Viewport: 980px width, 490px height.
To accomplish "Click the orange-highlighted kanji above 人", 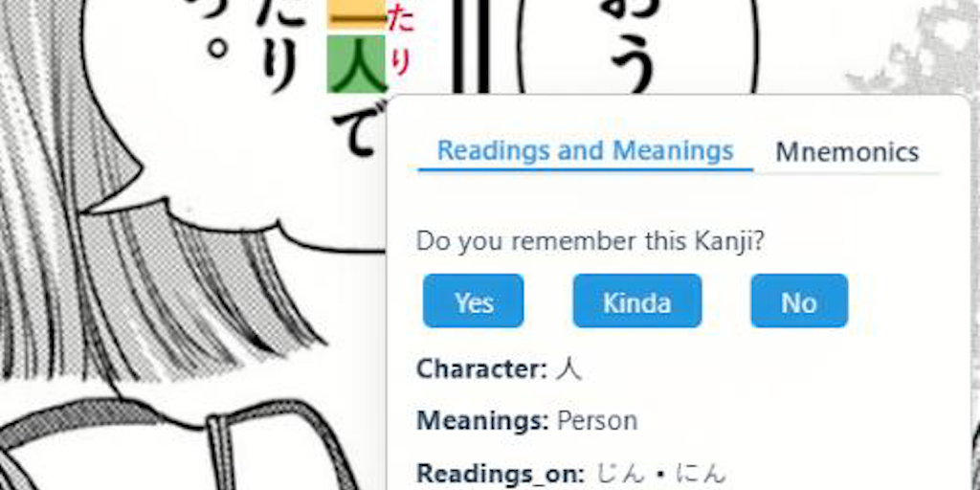I will pos(357,14).
